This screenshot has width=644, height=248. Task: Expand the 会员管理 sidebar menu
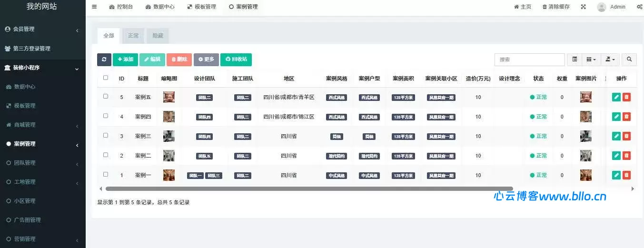42,29
